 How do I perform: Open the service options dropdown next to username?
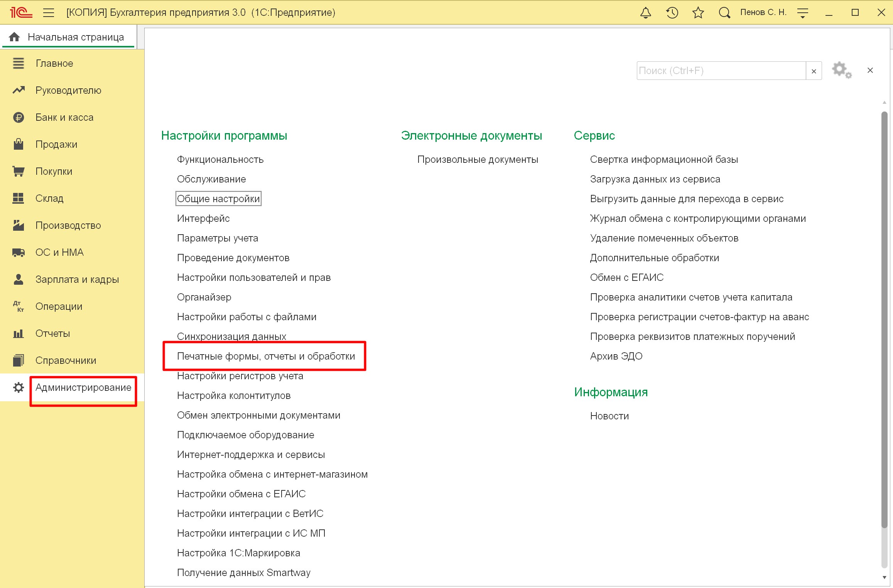803,13
